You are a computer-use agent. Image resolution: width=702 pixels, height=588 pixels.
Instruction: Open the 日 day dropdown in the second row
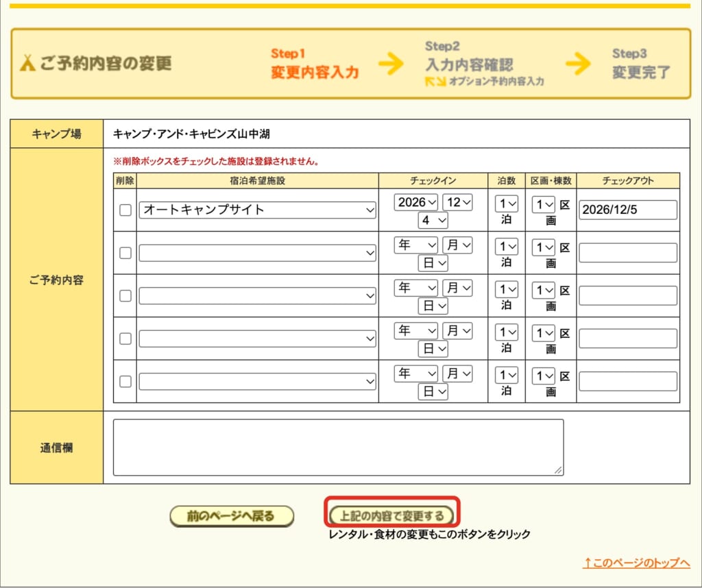click(433, 263)
